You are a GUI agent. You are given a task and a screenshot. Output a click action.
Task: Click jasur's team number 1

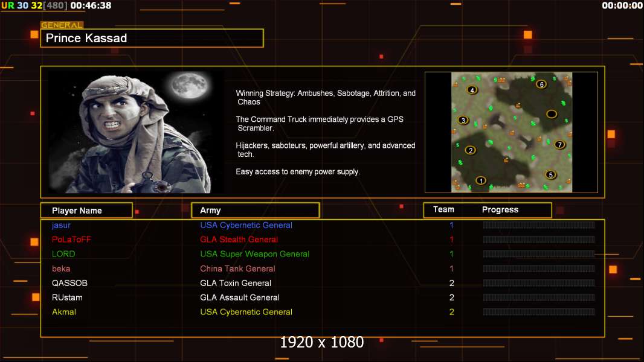tap(451, 225)
